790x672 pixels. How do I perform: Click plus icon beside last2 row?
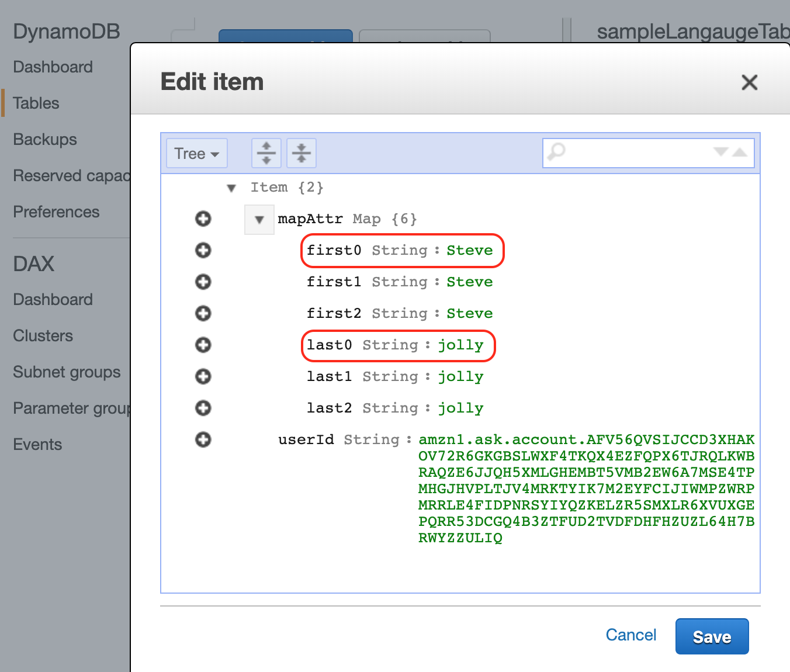point(203,408)
